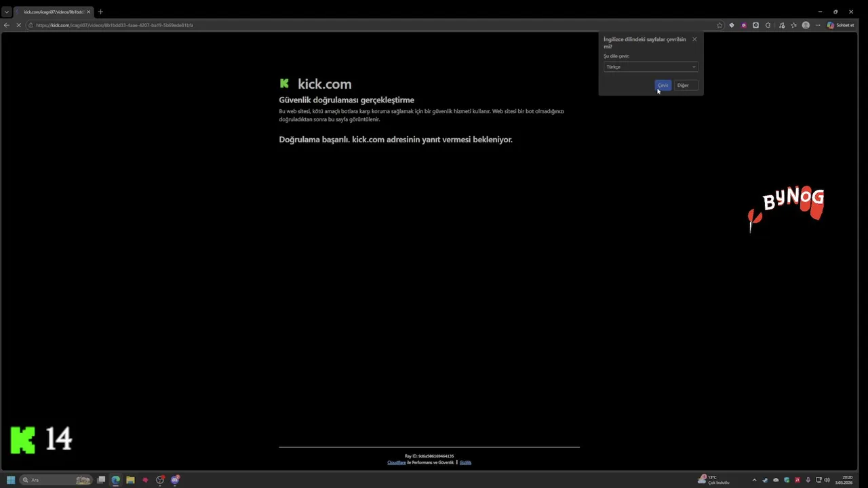Screen dimensions: 868x488
Task: Open the favorites list toolbar icon
Action: (x=793, y=25)
